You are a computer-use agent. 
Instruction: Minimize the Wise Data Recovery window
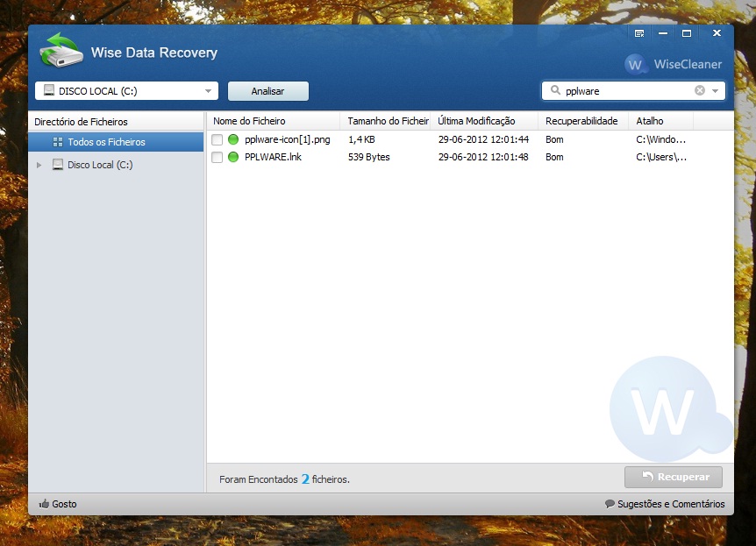tap(663, 33)
